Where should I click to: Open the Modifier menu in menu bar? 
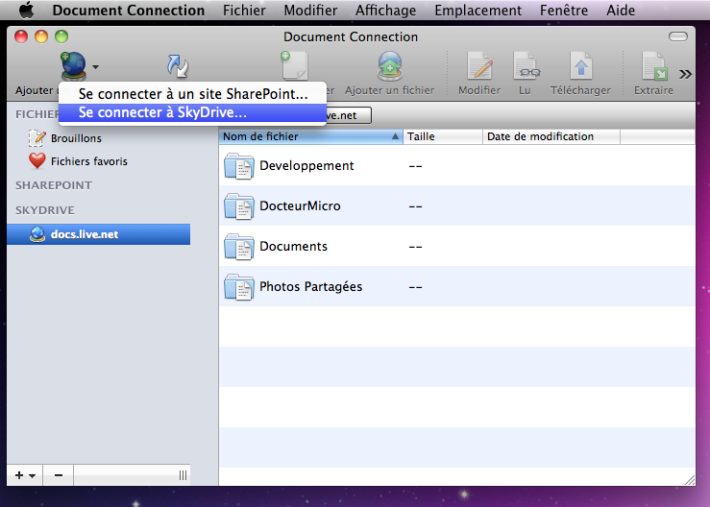click(310, 10)
